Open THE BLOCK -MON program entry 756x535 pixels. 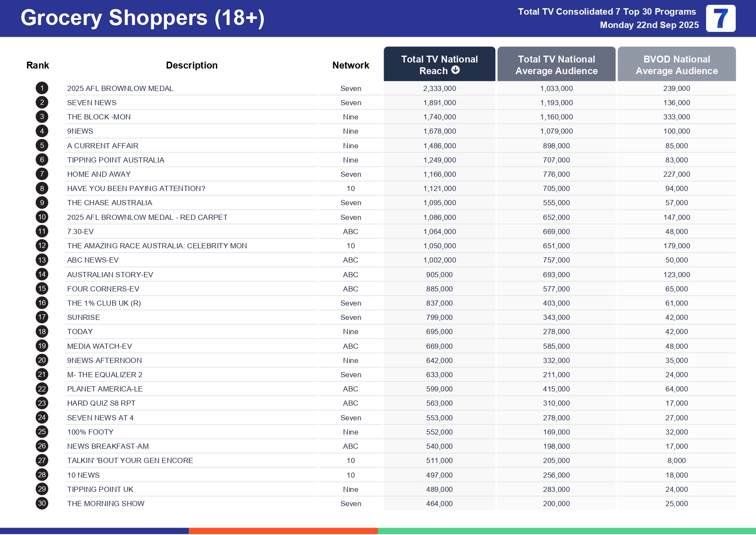[99, 117]
